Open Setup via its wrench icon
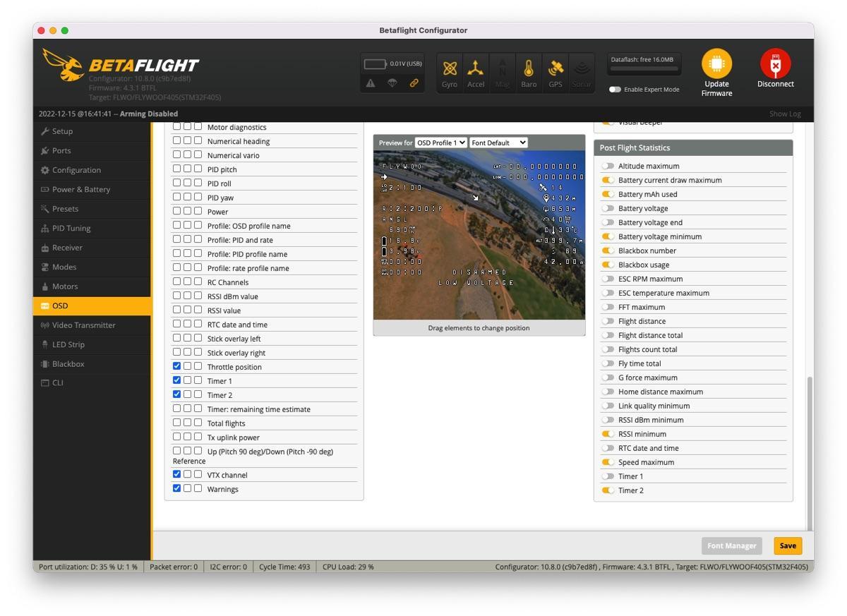The height and width of the screenshot is (616, 847). pos(45,131)
